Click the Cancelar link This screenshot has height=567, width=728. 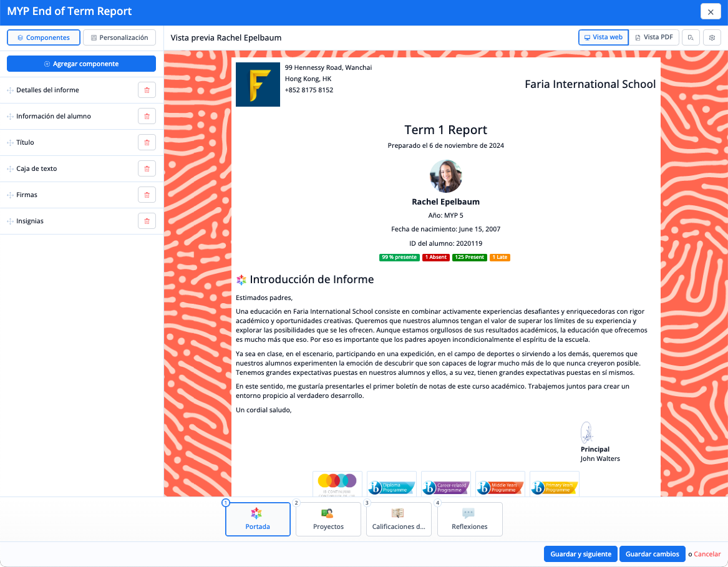coord(707,554)
